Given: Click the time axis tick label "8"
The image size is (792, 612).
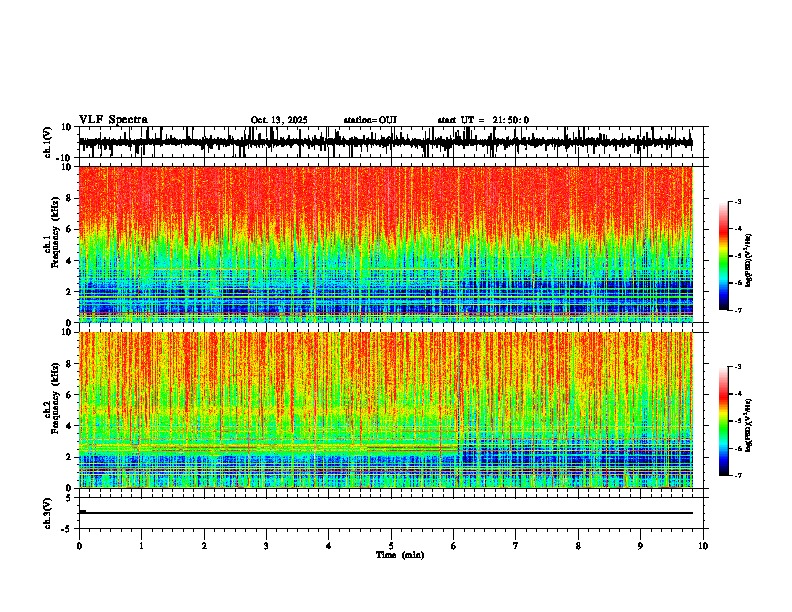Looking at the screenshot, I should (578, 546).
